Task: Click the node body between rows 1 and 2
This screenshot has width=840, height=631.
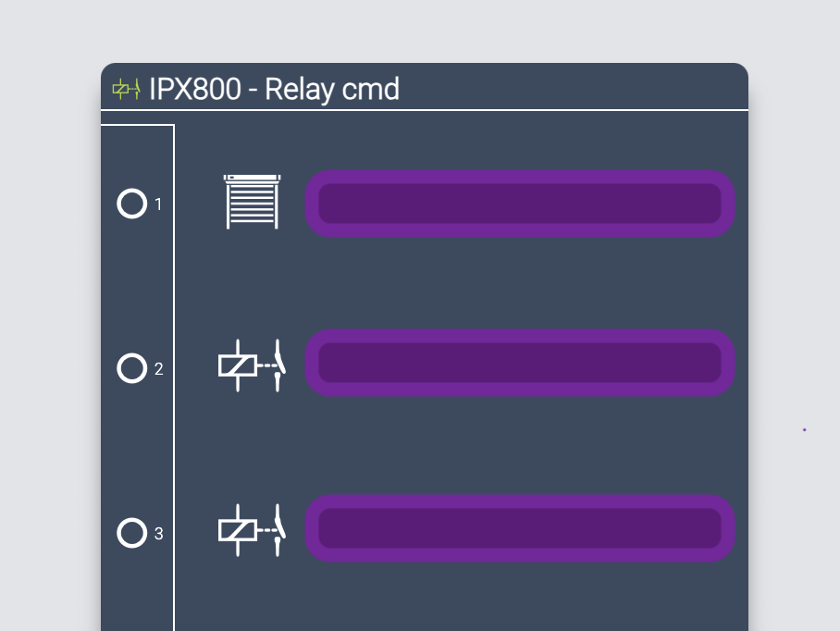Action: [461, 284]
